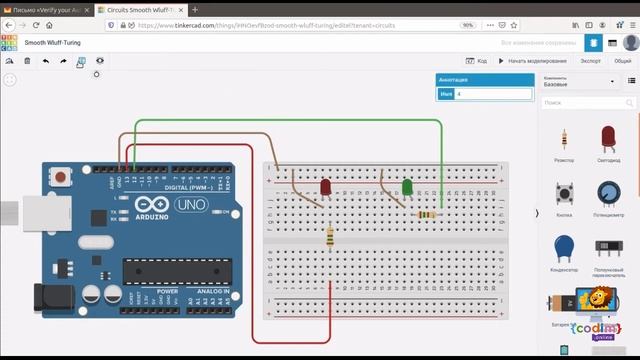Toggle browser sidebar icon
The width and height of the screenshot is (640, 360).
click(589, 25)
